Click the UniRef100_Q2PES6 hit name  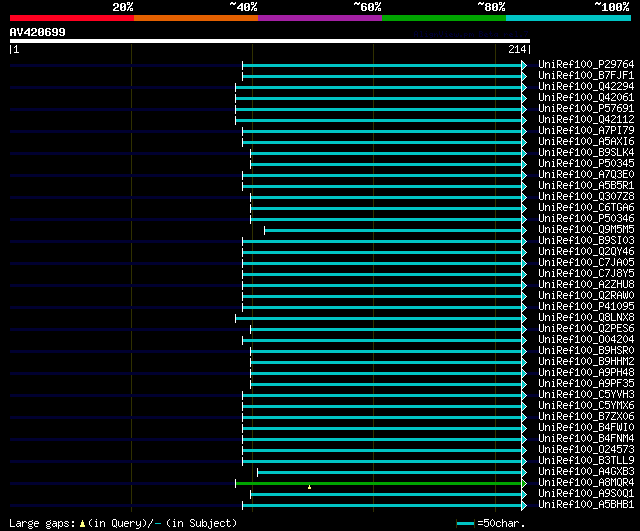click(x=586, y=329)
